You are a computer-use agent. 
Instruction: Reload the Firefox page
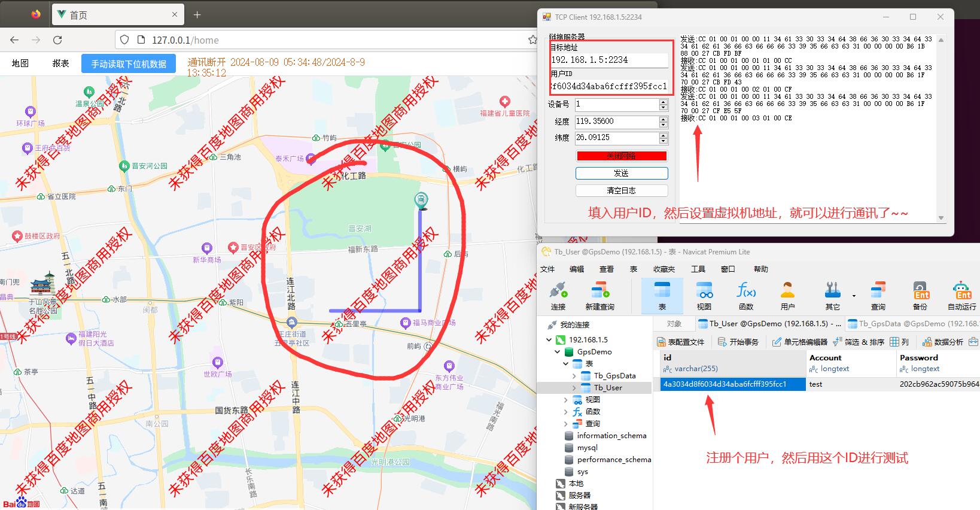[x=57, y=40]
